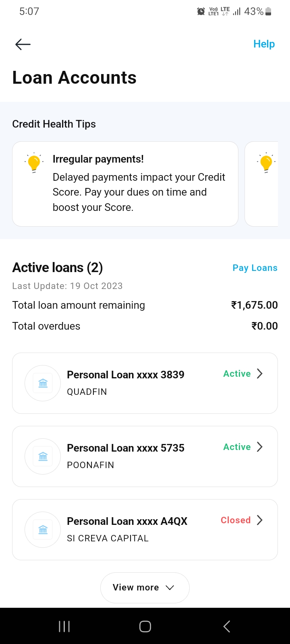Expand the Personal Loan 3839 chevron
Viewport: 290px width, 644px height.
point(260,374)
